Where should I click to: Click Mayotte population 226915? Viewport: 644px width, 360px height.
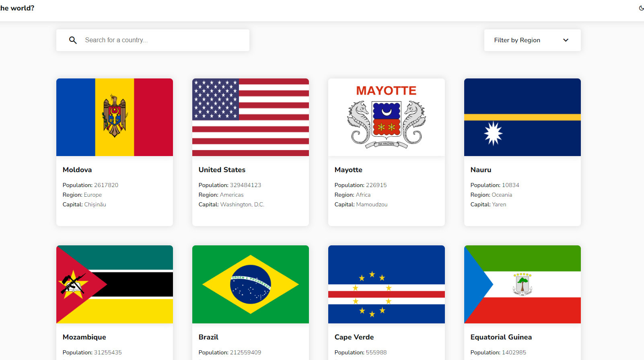pos(376,185)
